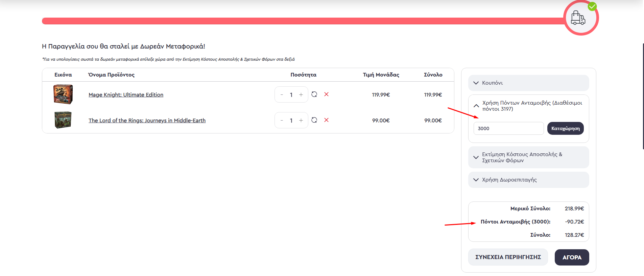Click the Mage Knight product thumbnail
Screen dimensions: 644x276
click(x=63, y=94)
